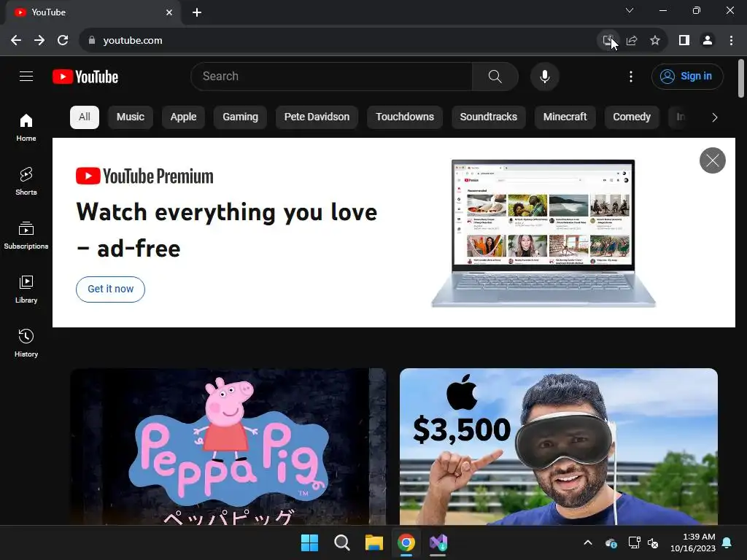Click Get it now button

[111, 289]
